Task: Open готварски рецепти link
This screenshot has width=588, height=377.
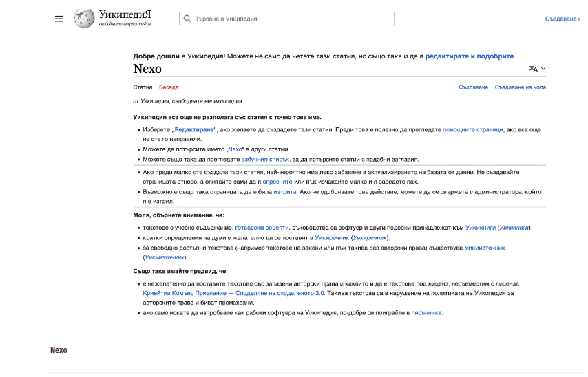Action: coord(262,228)
